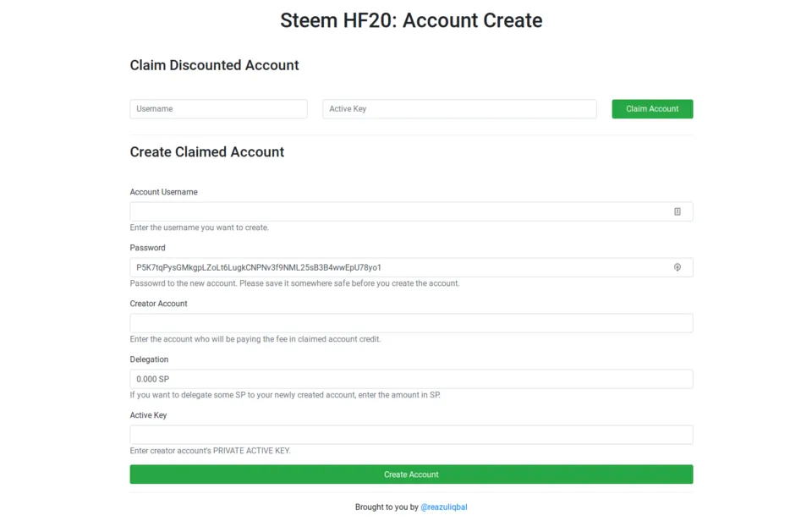Viewport: 812px width, 521px height.
Task: Click the 'Steem HF20: Account Create' page title
Action: 411,20
